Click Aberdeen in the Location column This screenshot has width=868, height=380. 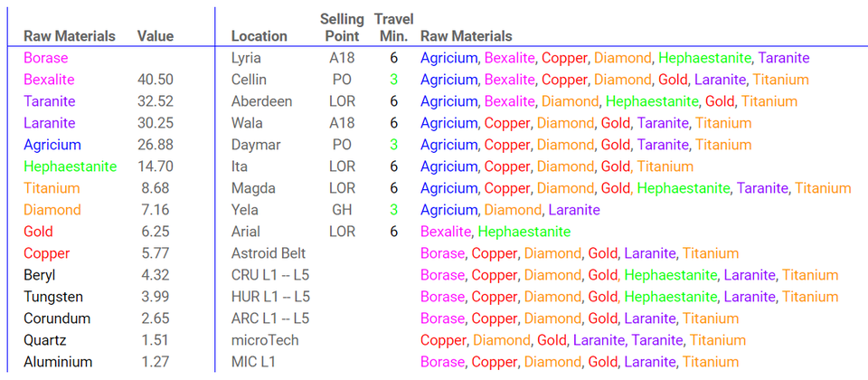[261, 101]
